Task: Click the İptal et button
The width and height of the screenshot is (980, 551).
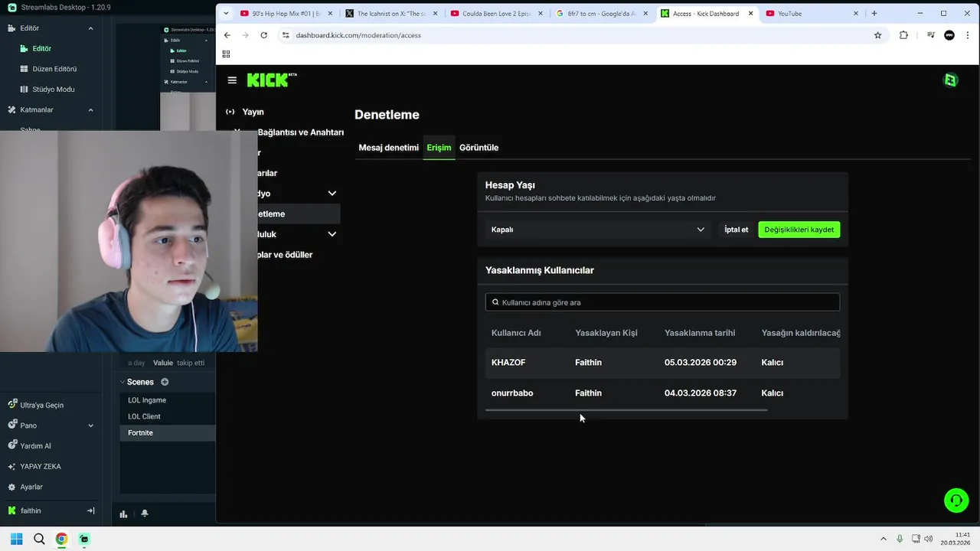Action: [737, 230]
